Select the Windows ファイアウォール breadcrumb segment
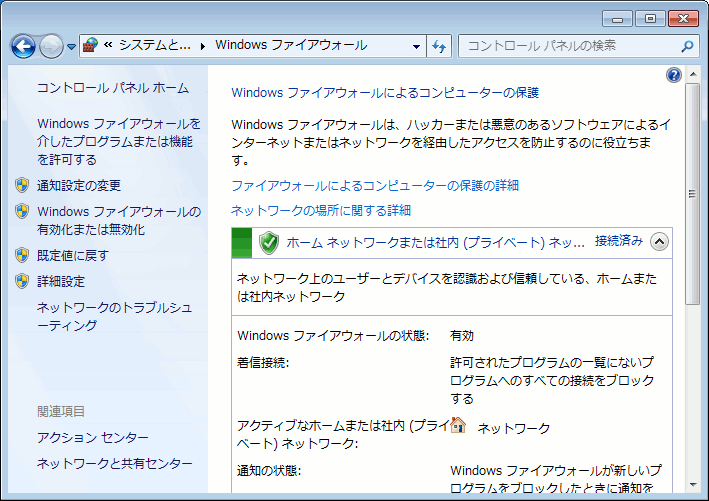709x501 pixels. tap(291, 46)
